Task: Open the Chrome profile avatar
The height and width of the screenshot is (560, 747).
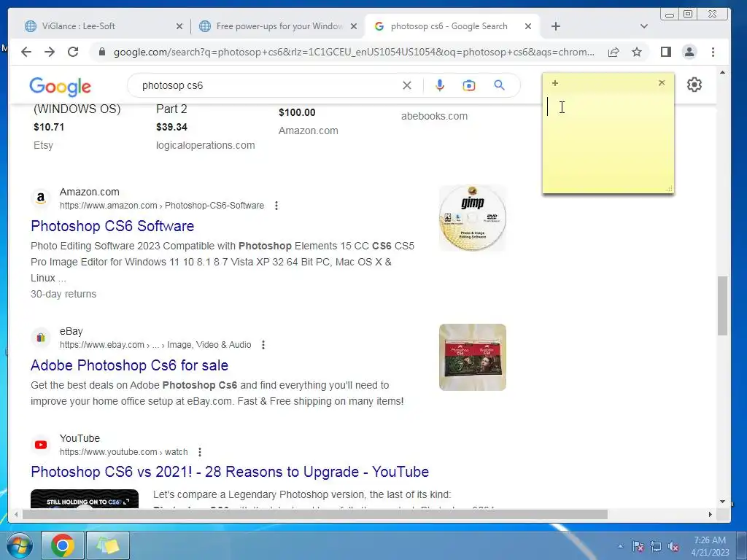Action: coord(689,52)
